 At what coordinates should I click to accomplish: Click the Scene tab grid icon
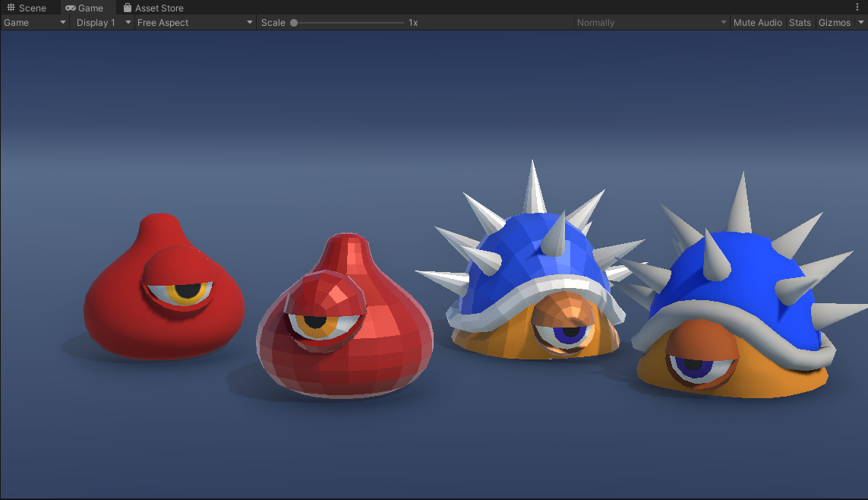tap(11, 8)
